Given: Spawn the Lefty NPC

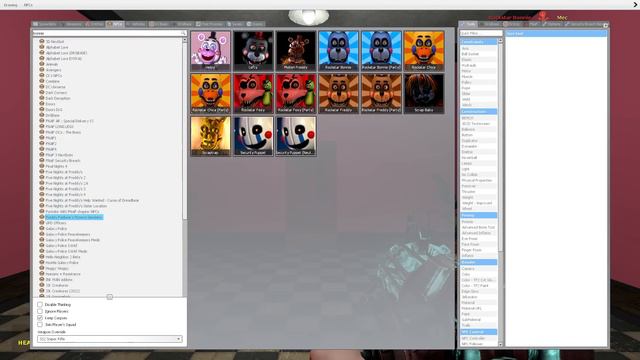Looking at the screenshot, I should click(253, 51).
